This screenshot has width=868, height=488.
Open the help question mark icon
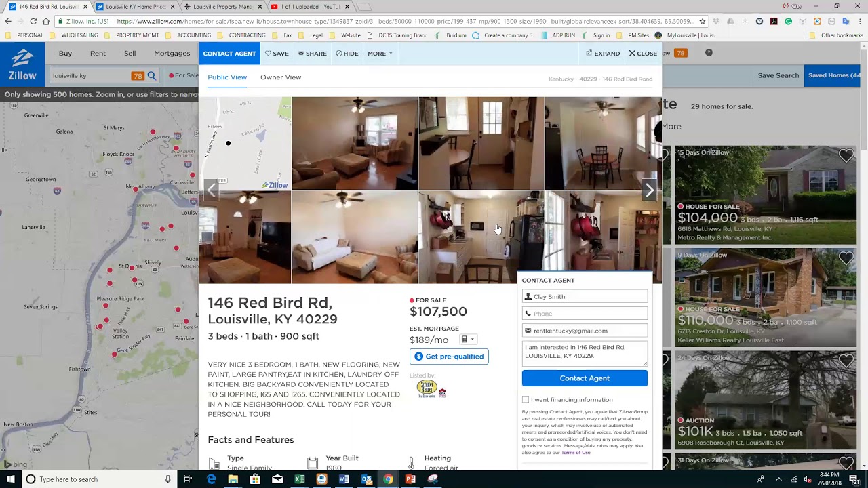point(709,53)
